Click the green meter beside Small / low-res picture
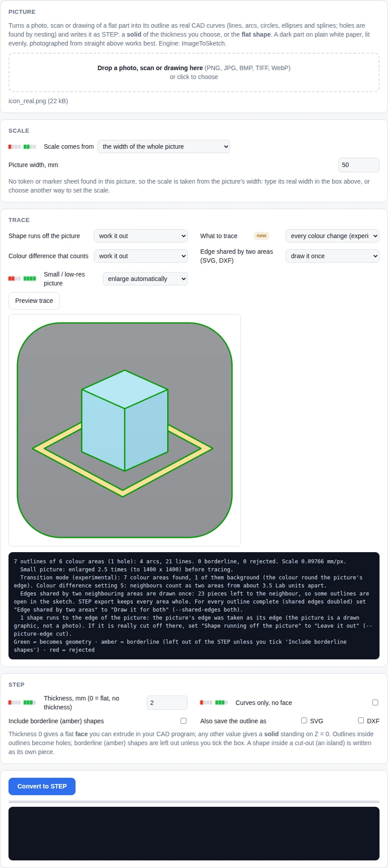388x868 pixels. coord(30,279)
